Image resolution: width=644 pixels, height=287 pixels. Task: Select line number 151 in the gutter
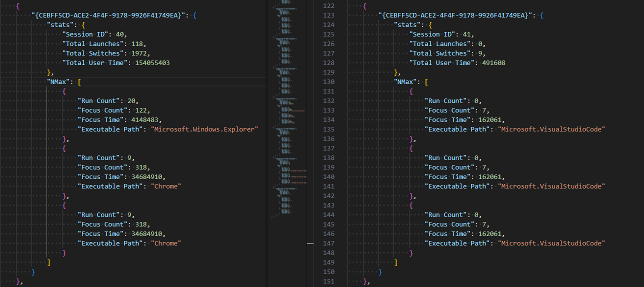(x=328, y=281)
